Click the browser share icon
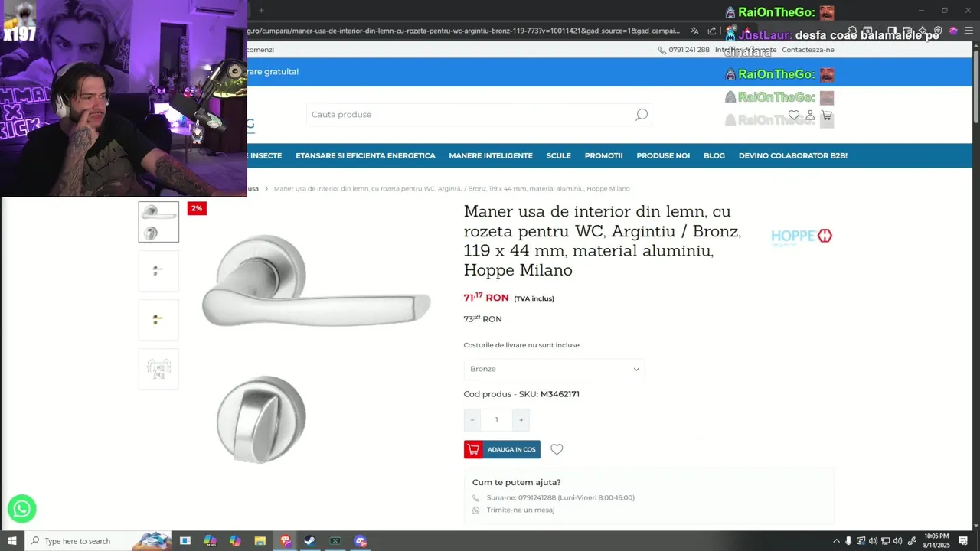 click(712, 31)
